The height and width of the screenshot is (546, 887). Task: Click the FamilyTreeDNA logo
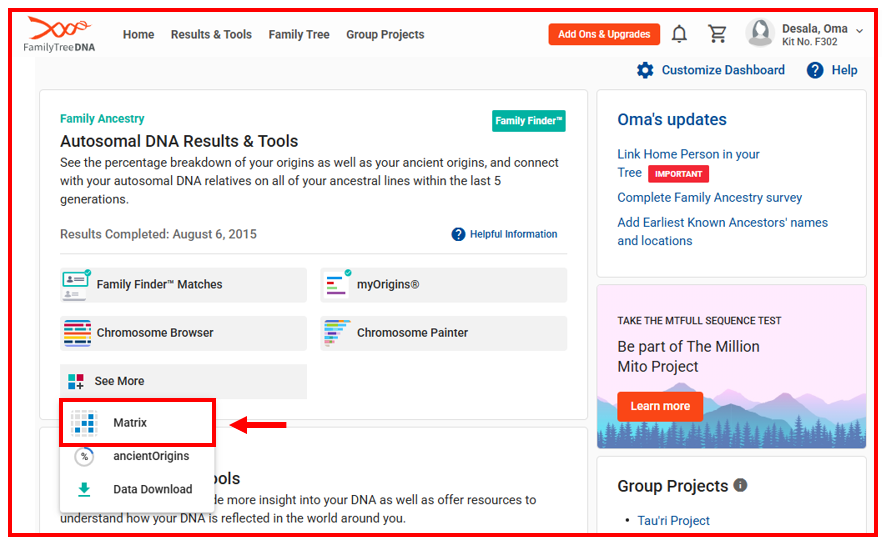coord(59,35)
